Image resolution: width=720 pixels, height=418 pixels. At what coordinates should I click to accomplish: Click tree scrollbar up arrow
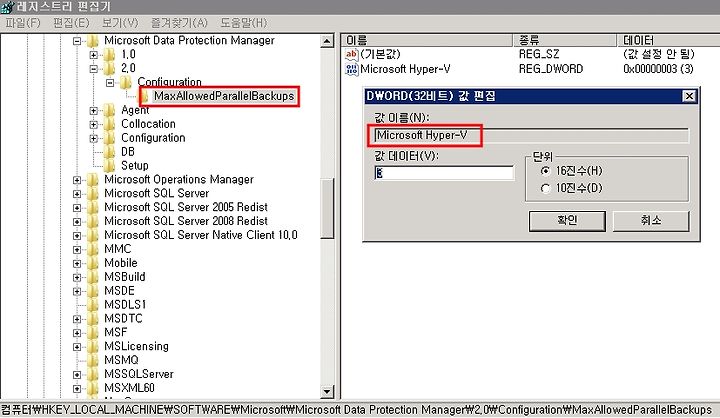pos(327,41)
